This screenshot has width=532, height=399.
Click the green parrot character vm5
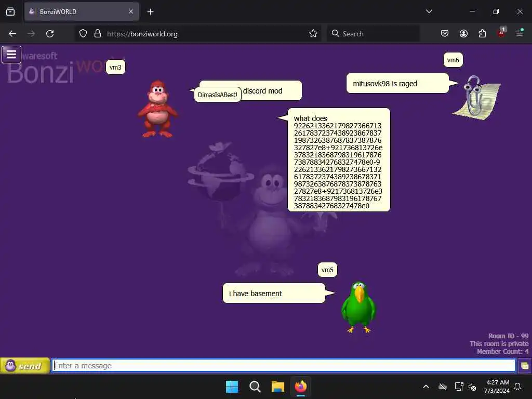tap(358, 307)
